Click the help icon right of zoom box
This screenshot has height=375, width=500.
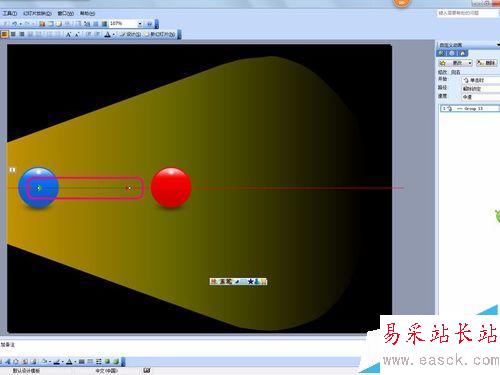149,24
